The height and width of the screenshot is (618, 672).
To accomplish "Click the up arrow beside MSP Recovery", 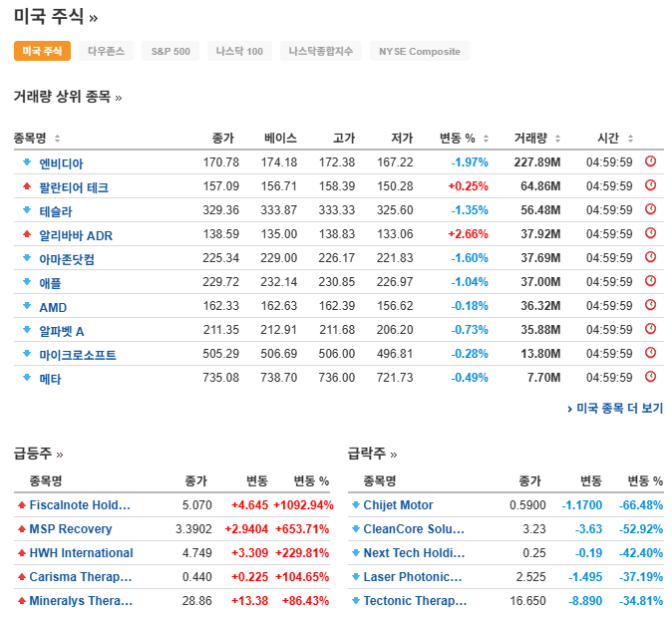I will click(21, 529).
